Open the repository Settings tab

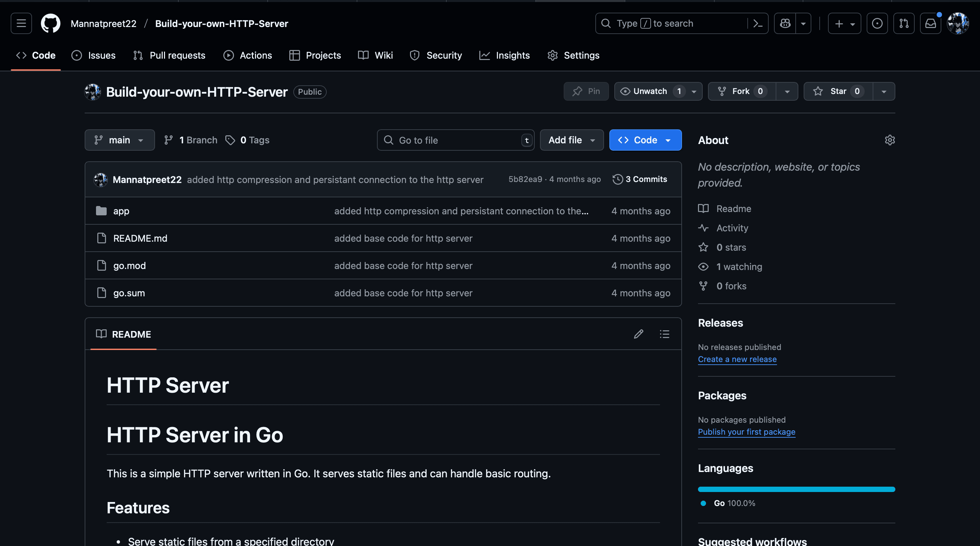574,56
